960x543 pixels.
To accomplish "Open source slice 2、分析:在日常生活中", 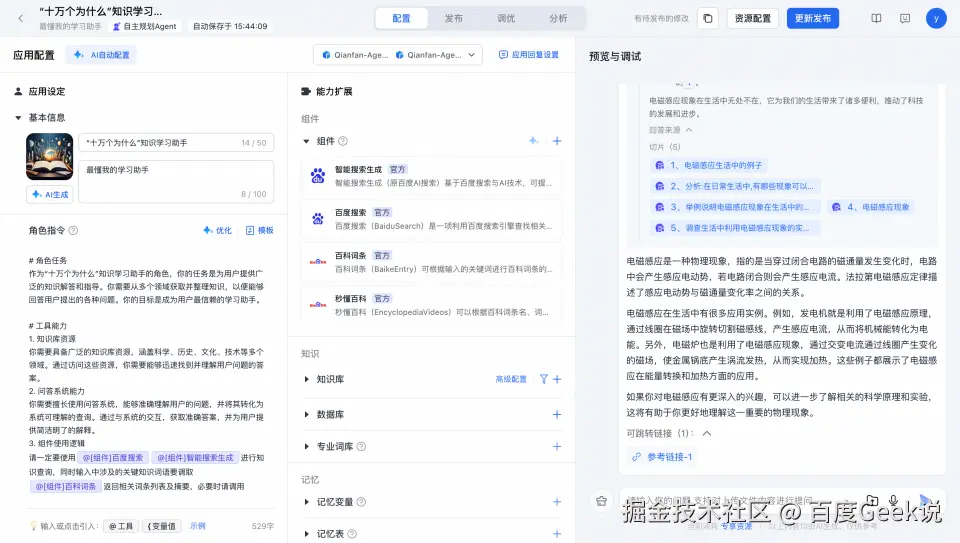I will (734, 186).
